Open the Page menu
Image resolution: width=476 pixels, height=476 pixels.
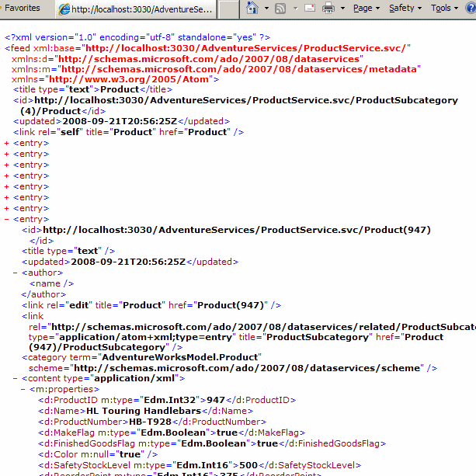click(x=366, y=9)
